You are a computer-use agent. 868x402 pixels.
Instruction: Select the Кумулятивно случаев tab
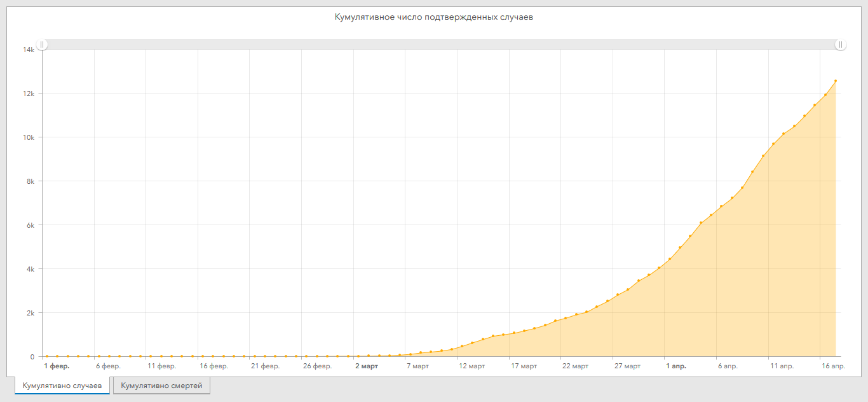click(62, 385)
